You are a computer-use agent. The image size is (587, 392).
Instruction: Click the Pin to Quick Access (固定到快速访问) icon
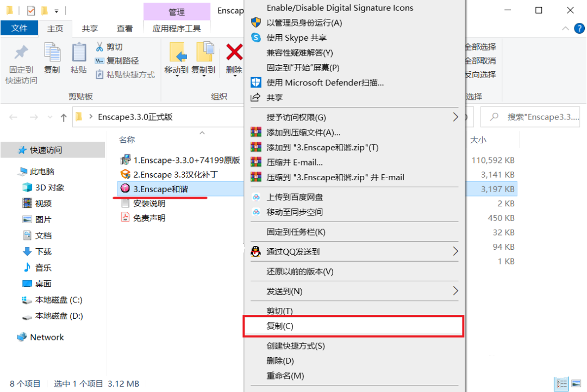tap(21, 52)
